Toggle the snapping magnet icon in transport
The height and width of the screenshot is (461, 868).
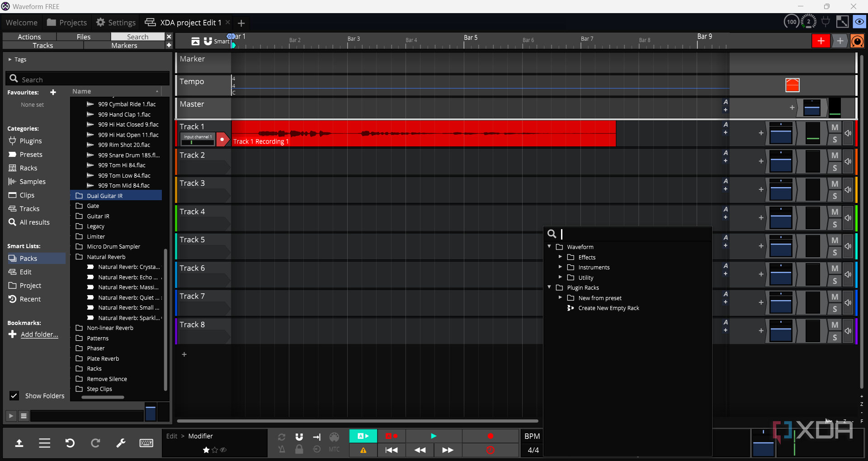tap(299, 437)
